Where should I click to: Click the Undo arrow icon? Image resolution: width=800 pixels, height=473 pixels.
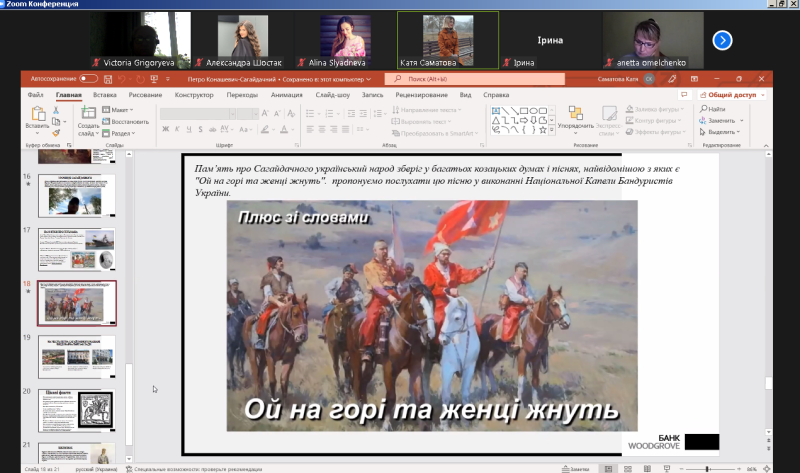(121, 79)
